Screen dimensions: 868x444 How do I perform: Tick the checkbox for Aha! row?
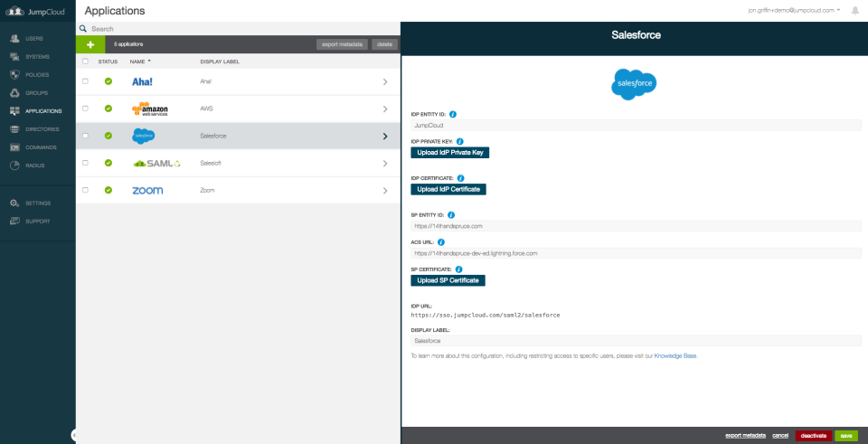click(85, 81)
